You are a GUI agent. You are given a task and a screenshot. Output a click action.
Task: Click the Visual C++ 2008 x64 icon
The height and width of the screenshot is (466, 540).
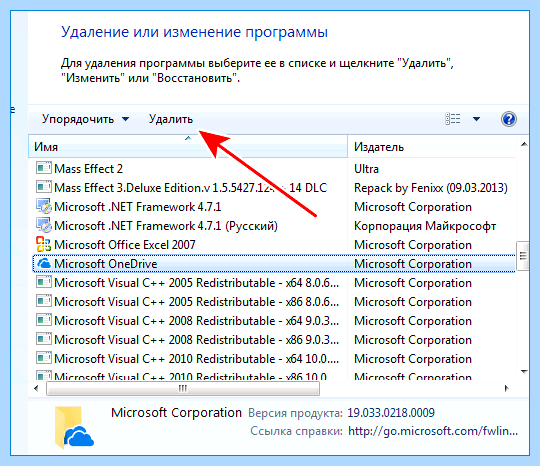(x=44, y=320)
